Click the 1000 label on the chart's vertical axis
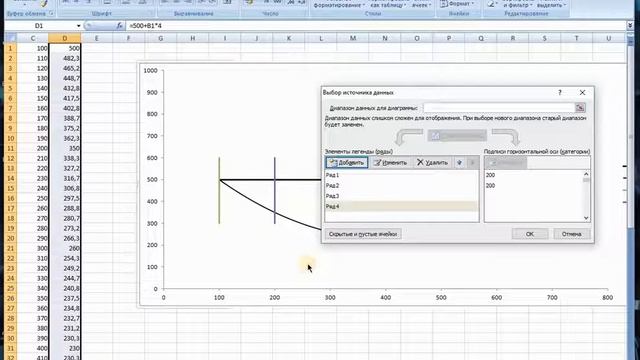The image size is (640, 360). (x=150, y=71)
